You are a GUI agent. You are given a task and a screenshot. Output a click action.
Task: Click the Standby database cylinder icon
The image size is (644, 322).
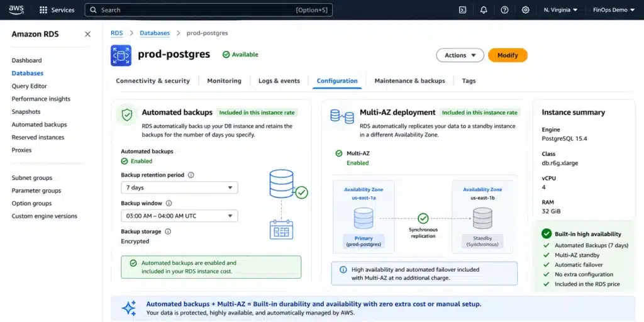click(x=482, y=218)
